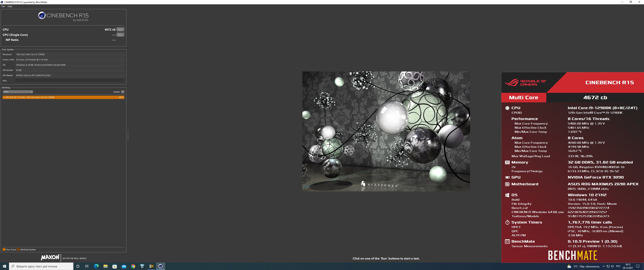Click the 4672 cb score in BenchMate

pos(595,97)
